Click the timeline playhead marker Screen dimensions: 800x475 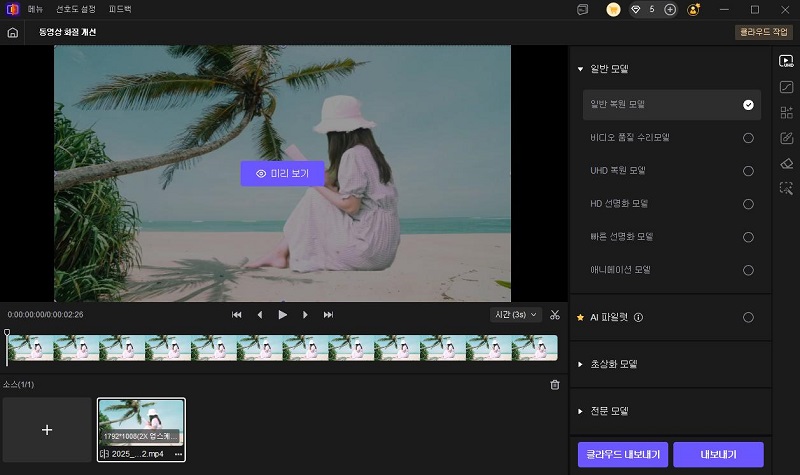point(7,333)
